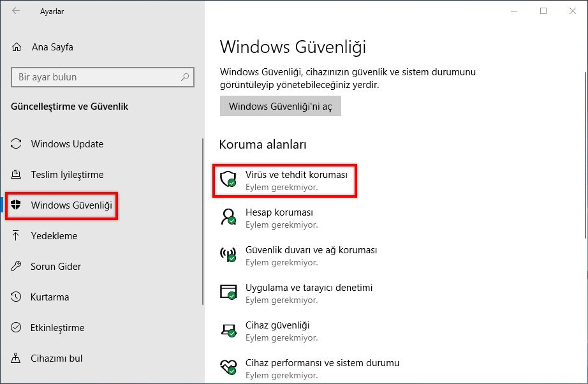Click the Güvenlik duvarı ve ağ koruması icon

[x=228, y=255]
